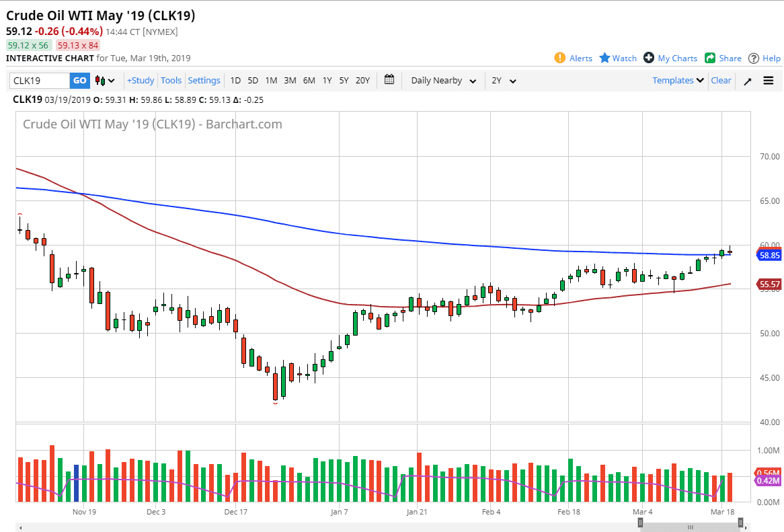Screen dimensions: 784x532
Task: Click the pop-out arrow icon
Action: 747,80
